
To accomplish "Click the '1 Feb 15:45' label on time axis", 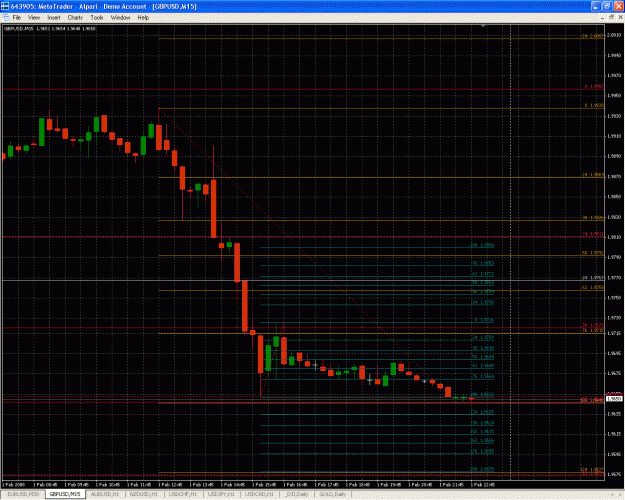I will pos(264,485).
